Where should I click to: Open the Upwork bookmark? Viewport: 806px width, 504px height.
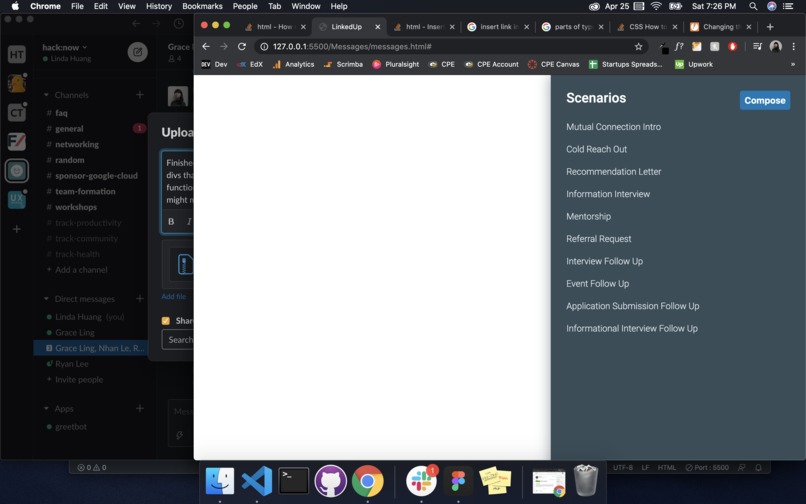coord(694,64)
